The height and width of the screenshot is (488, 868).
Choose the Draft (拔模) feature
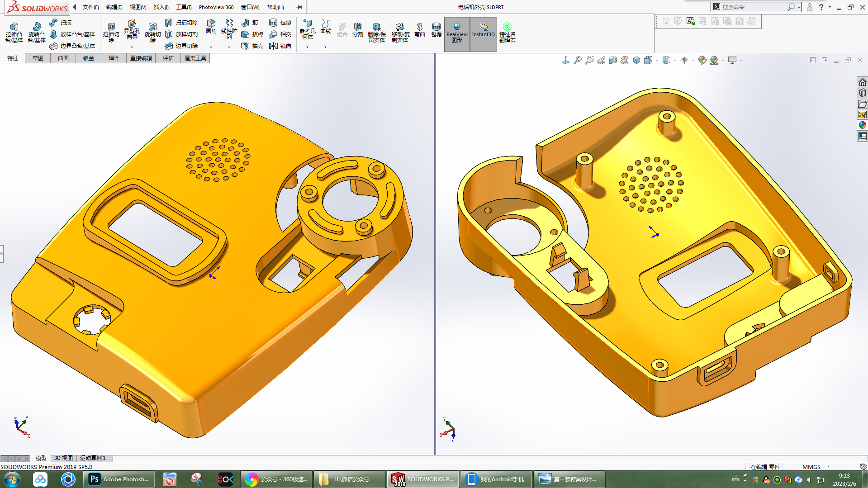[252, 34]
